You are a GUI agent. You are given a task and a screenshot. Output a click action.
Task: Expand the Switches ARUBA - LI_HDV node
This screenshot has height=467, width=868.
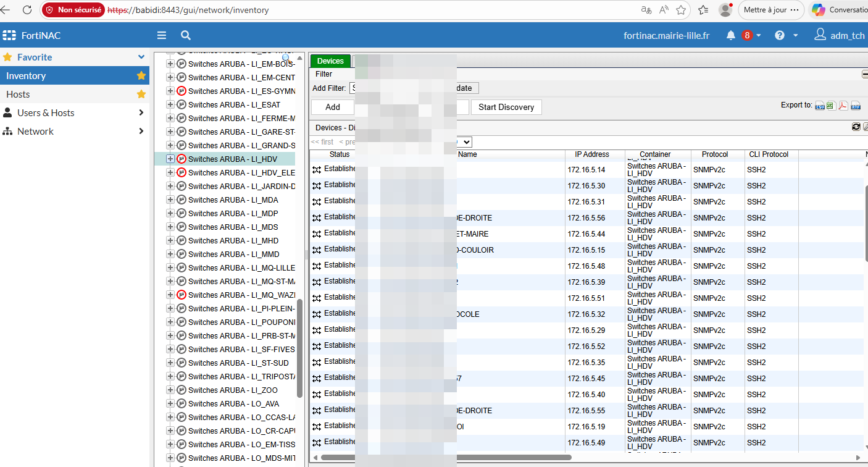[x=170, y=159]
